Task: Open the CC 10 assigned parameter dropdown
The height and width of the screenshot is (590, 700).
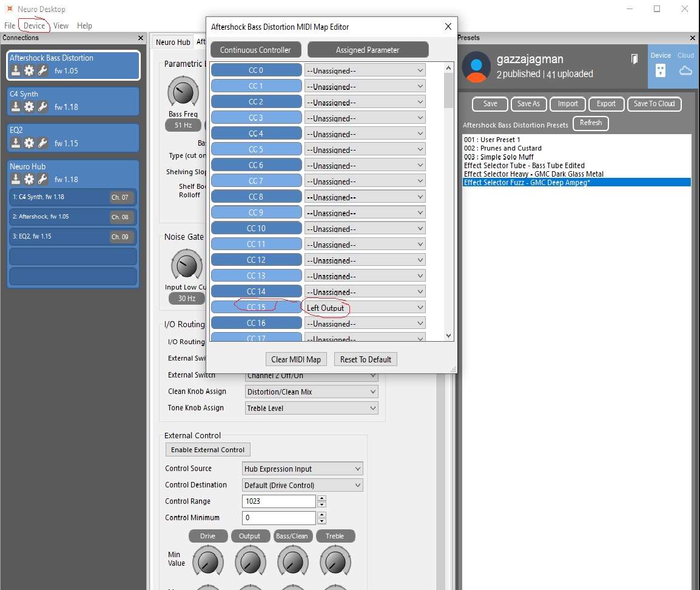Action: (365, 228)
